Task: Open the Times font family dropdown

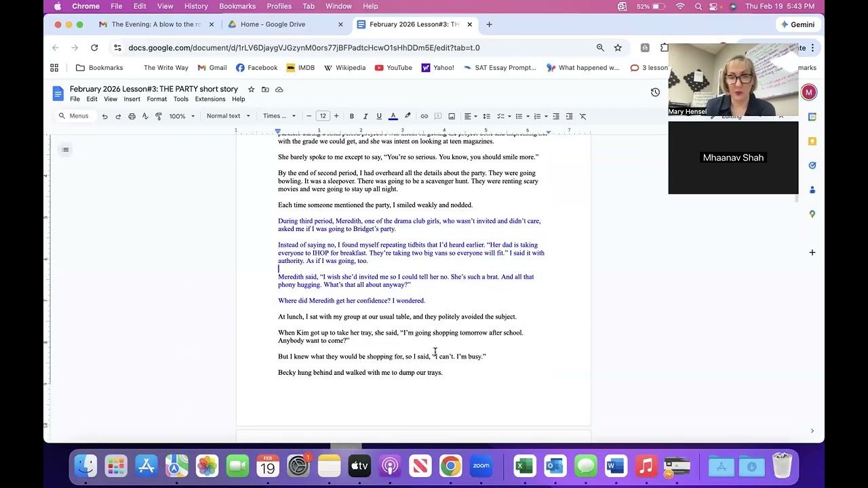Action: [x=279, y=116]
